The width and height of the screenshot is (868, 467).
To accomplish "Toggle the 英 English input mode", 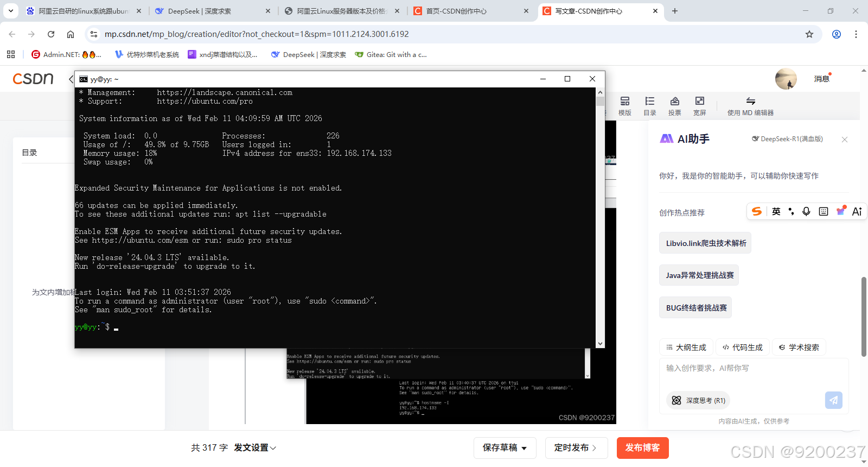I will (x=776, y=211).
